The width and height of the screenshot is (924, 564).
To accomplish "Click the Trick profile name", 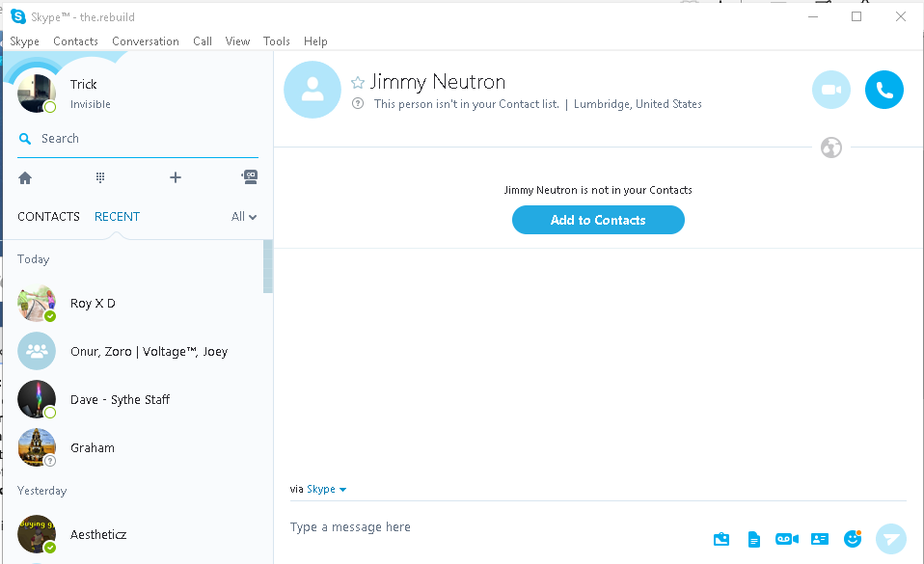I will point(83,84).
